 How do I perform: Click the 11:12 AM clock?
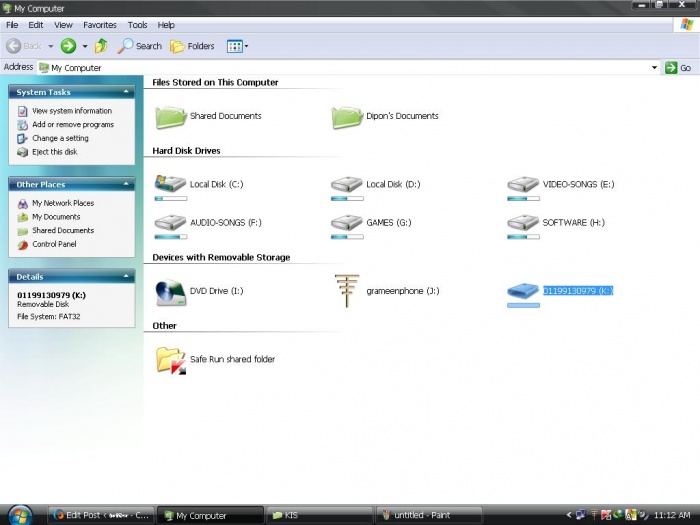coord(672,515)
